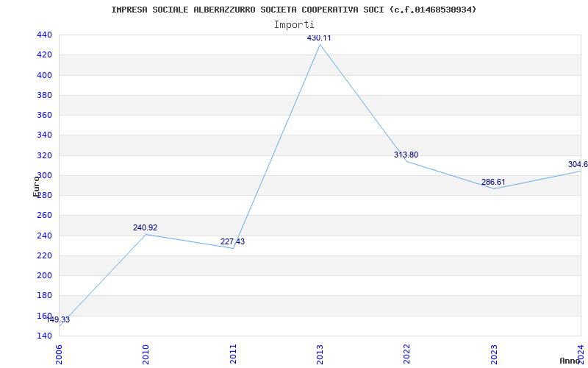The image size is (588, 368).
Task: Click the 140 y-axis tick label
Action: pos(44,336)
